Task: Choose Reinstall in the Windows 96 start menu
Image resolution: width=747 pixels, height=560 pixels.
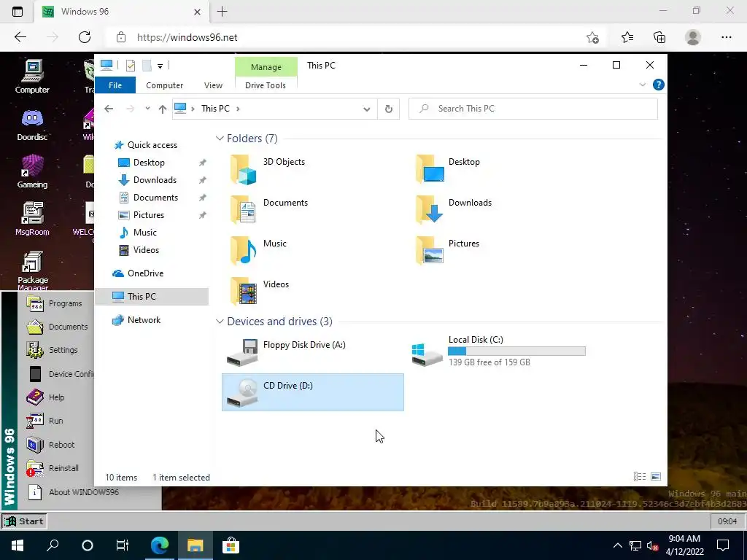Action: click(55, 468)
